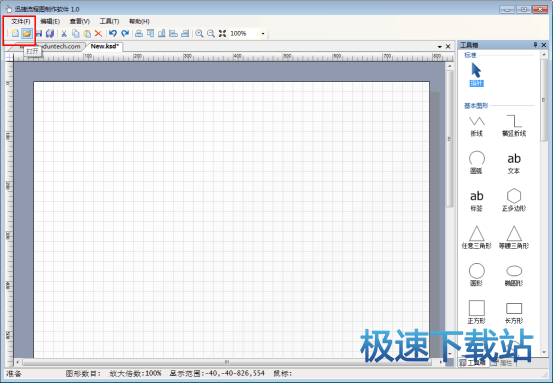This screenshot has height=383, width=554.
Task: Click the 图形数目 status bar entry
Action: pos(83,373)
